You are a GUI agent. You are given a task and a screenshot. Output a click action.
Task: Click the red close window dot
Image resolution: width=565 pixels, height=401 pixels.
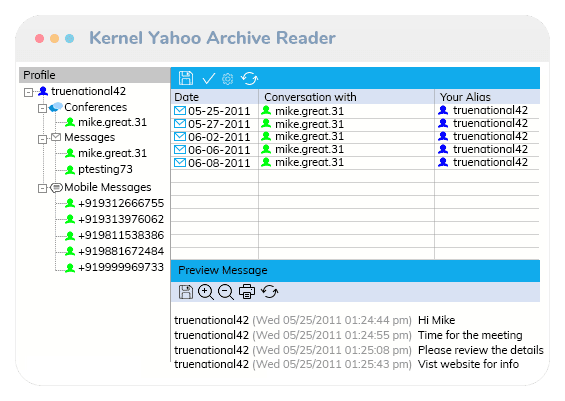pos(39,38)
